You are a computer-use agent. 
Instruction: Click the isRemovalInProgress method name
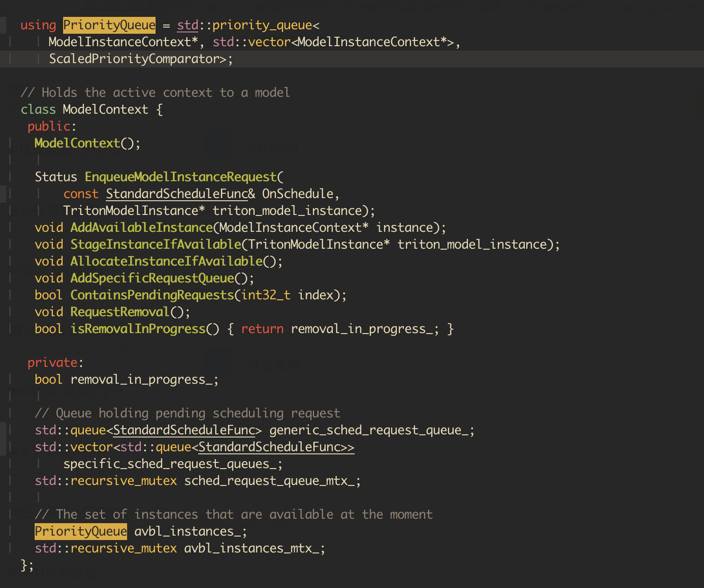click(x=138, y=329)
